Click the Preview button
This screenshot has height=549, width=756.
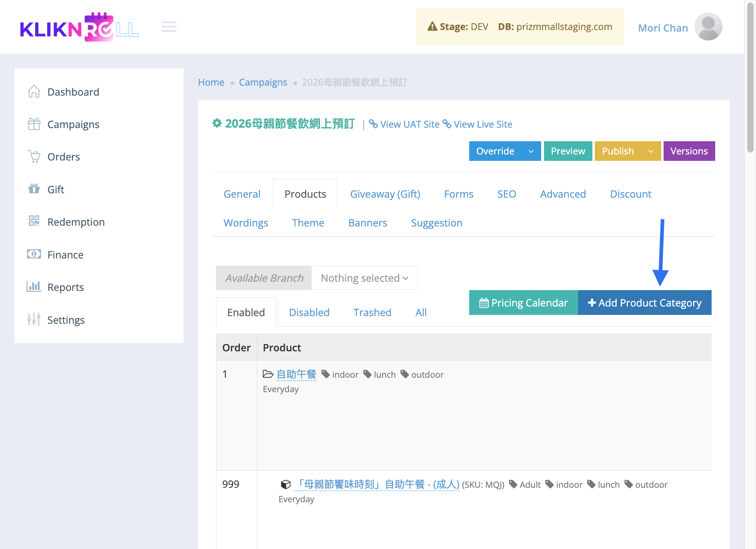(x=568, y=151)
